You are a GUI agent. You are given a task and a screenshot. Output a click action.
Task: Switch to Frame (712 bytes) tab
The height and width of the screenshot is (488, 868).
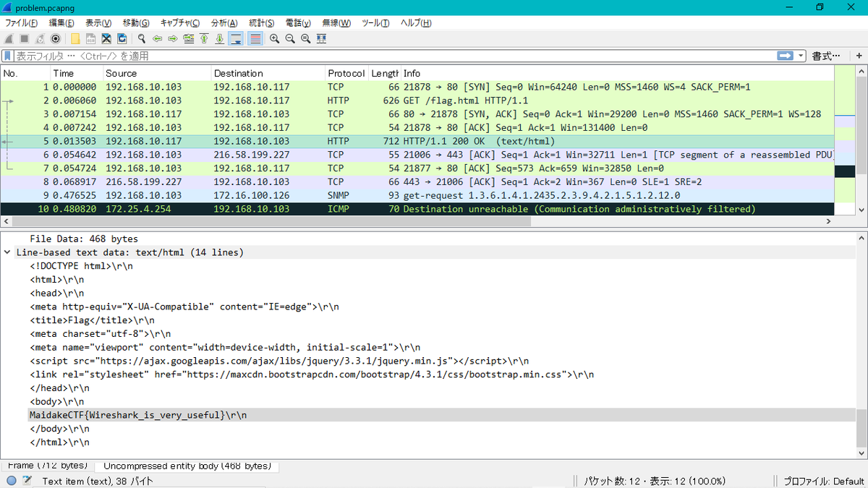tap(47, 466)
